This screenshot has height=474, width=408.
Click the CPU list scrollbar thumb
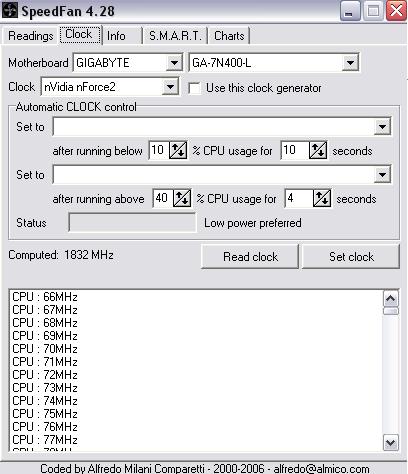click(x=390, y=311)
